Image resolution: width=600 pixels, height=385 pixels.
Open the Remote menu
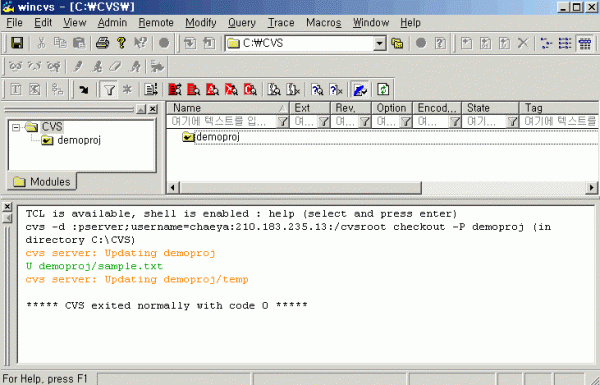point(156,23)
